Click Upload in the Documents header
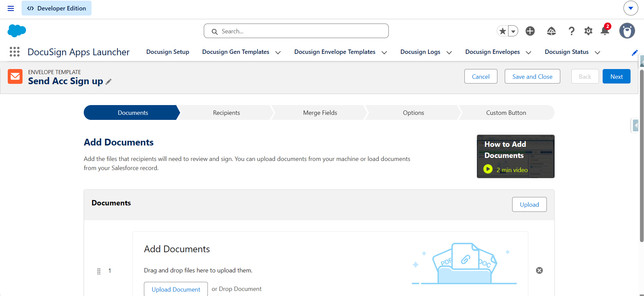 click(x=529, y=204)
